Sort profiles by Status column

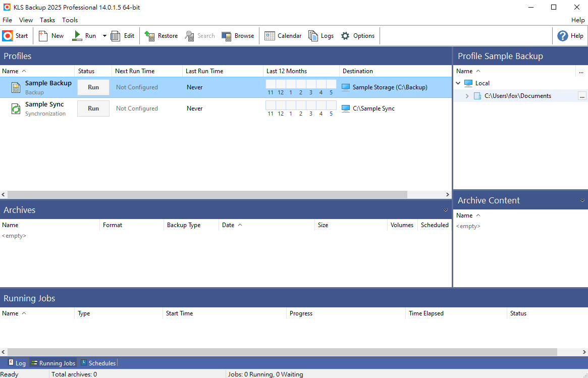tap(93, 71)
